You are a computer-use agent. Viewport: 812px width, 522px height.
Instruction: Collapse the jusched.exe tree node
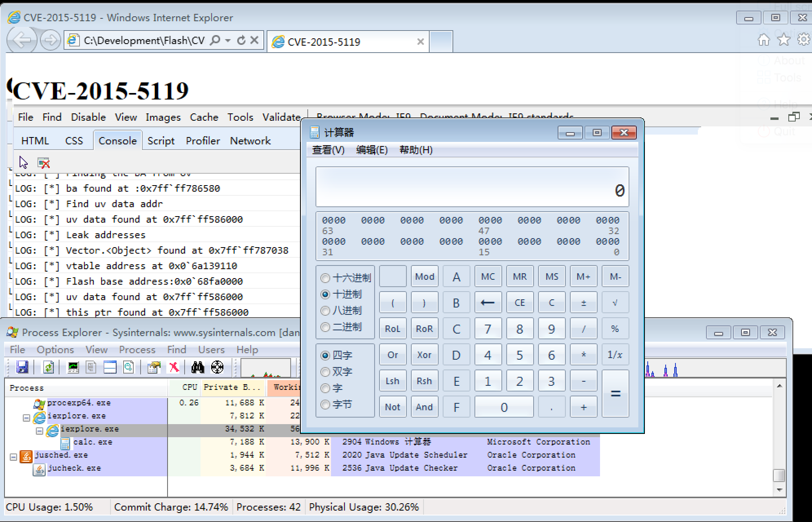tap(13, 457)
